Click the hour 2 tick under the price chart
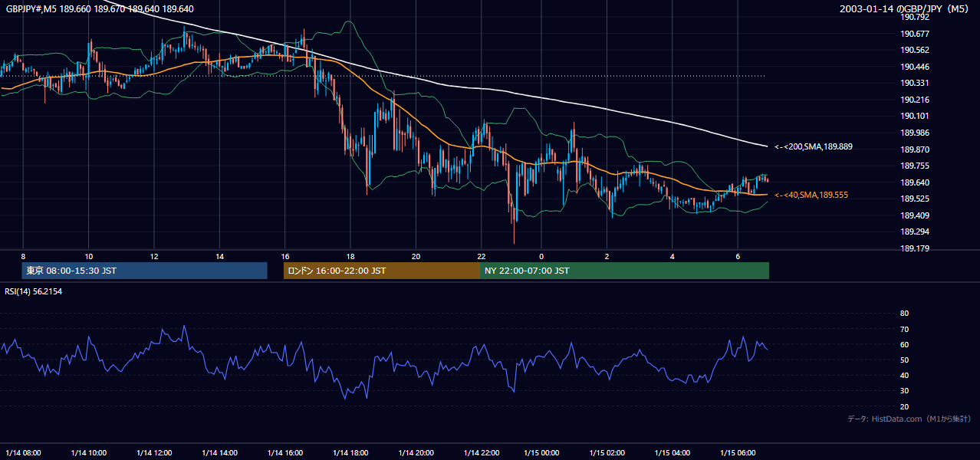This screenshot has width=980, height=460. [607, 256]
